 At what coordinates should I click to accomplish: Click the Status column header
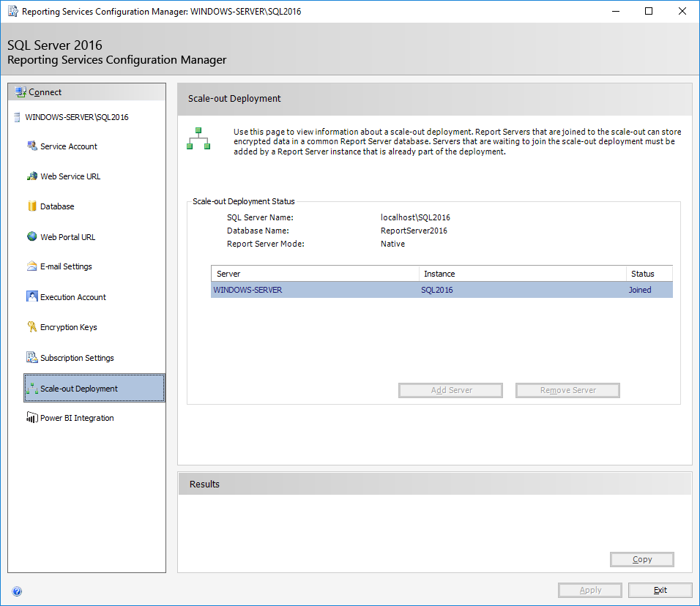[649, 274]
